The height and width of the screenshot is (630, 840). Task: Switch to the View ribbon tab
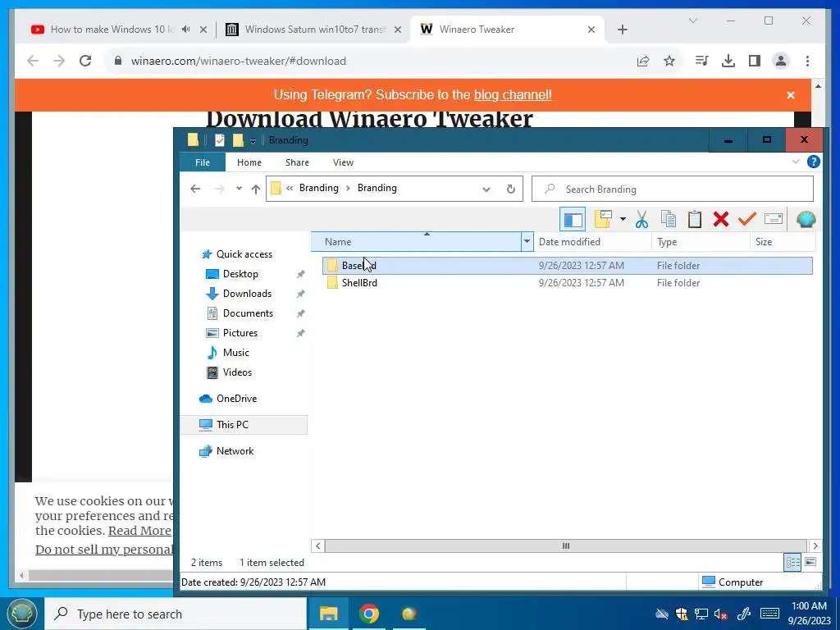343,162
